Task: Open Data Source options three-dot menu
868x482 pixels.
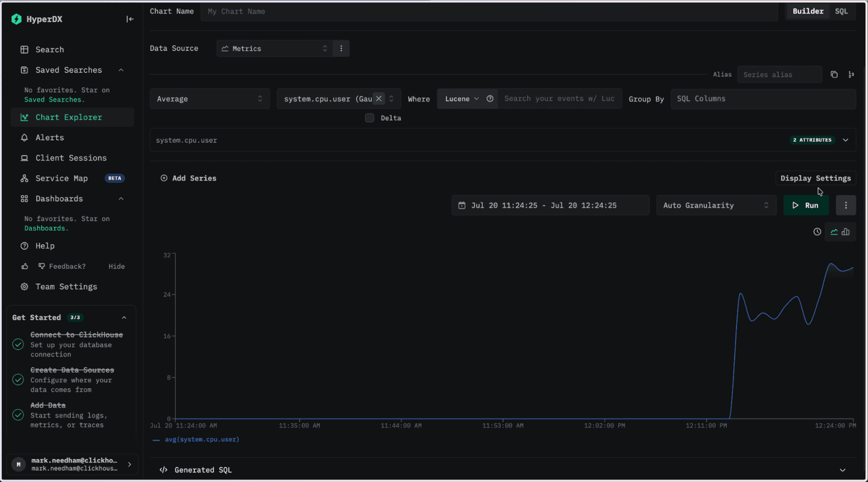Action: [x=341, y=49]
